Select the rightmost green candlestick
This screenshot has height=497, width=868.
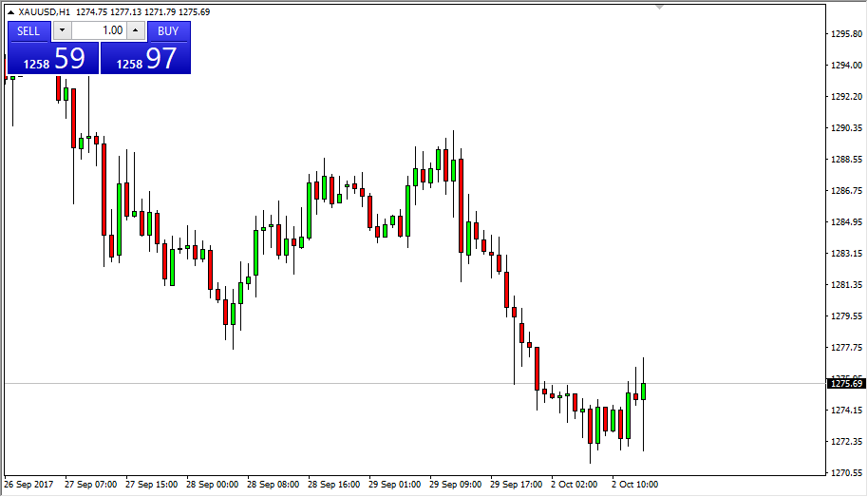pyautogui.click(x=643, y=391)
